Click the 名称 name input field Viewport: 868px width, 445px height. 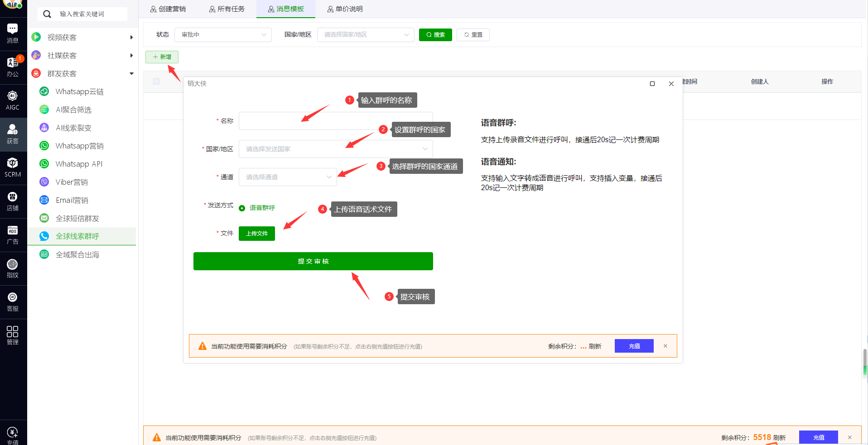(x=336, y=121)
